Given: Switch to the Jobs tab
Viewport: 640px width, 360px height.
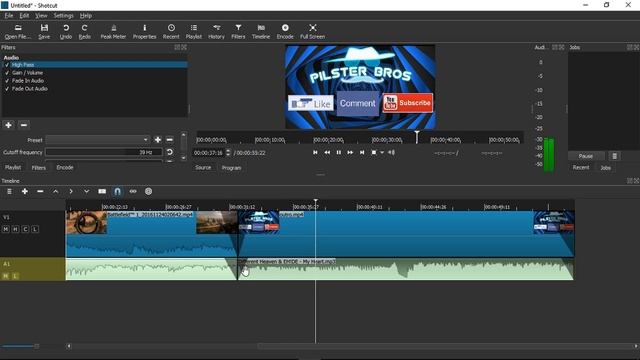Looking at the screenshot, I should tap(605, 167).
